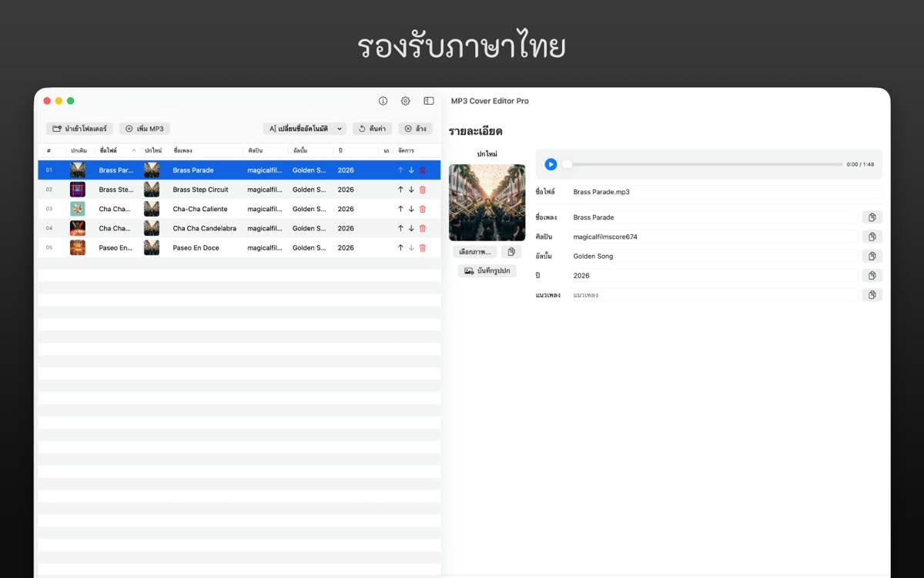Move Cha-Cha Caliente row down
The height and width of the screenshot is (578, 924).
point(411,209)
